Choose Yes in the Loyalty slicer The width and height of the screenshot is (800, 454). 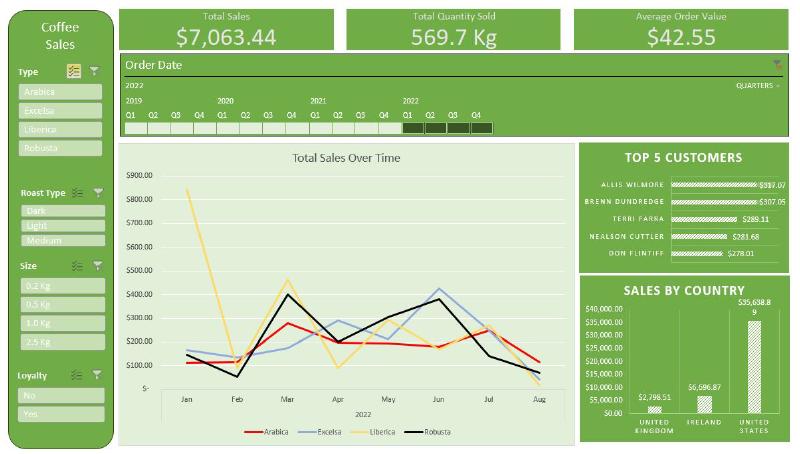[60, 413]
